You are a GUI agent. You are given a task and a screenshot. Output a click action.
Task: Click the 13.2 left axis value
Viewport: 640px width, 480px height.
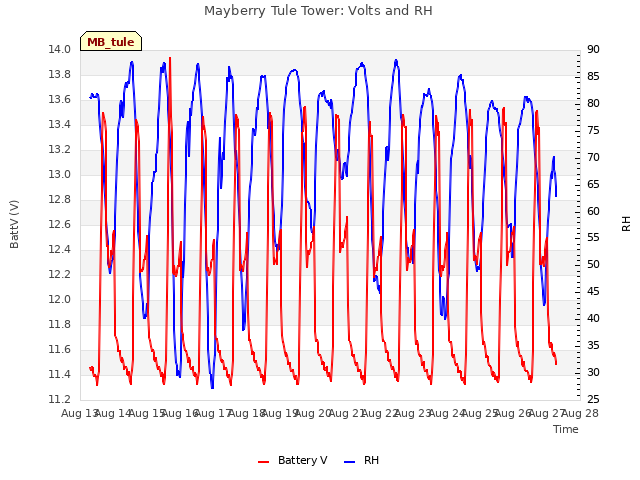(59, 149)
